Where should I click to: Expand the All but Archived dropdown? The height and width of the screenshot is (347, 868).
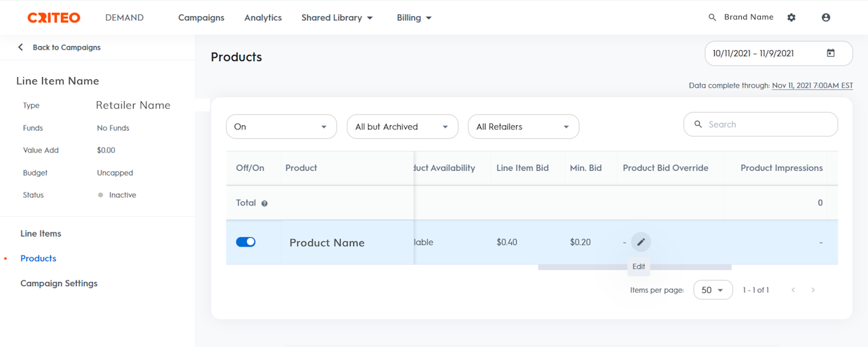[402, 127]
